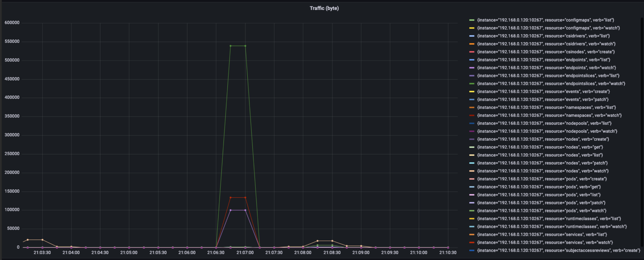The height and width of the screenshot is (260, 644).
Task: Click the 21:07:00 x-axis time label
Action: click(245, 253)
